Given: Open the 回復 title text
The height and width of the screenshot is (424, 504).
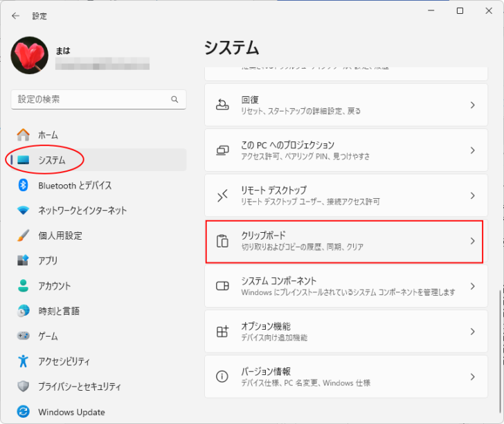Looking at the screenshot, I should click(x=250, y=100).
